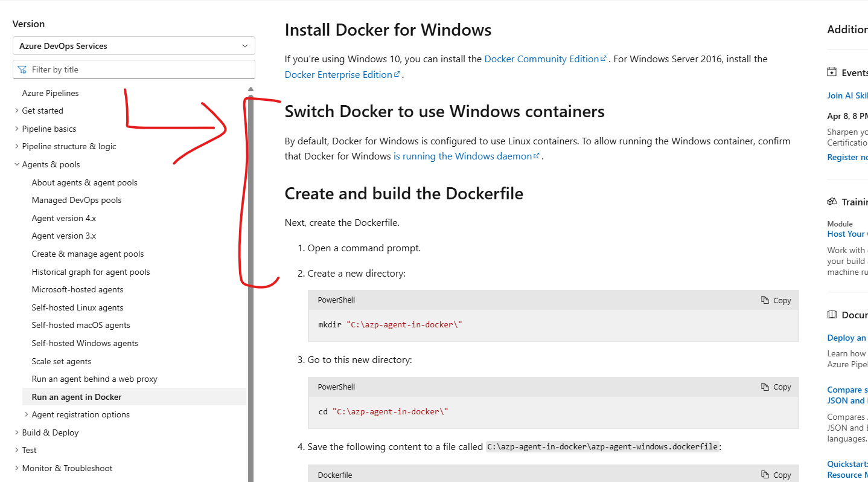This screenshot has width=868, height=482.
Task: Focus the Filter by title field
Action: point(134,69)
